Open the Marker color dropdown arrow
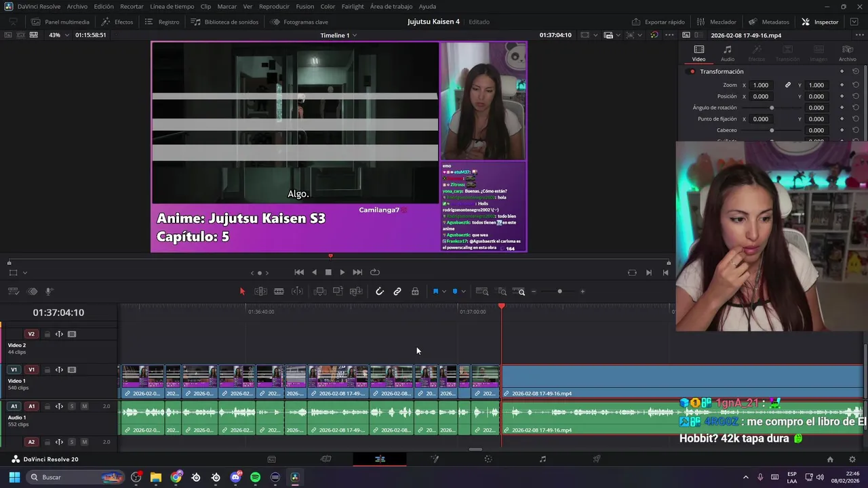Screen dimensions: 868x488 point(463,291)
